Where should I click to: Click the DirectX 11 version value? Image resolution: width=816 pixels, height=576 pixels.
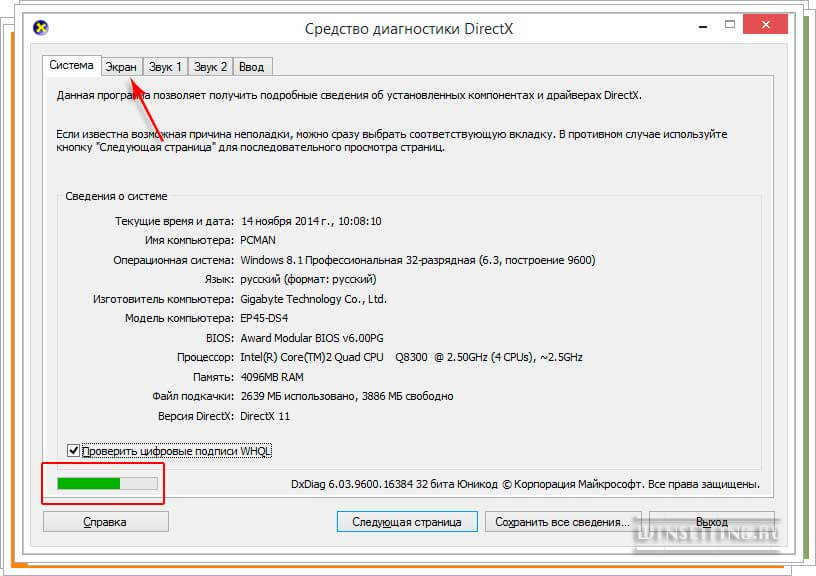tap(265, 415)
